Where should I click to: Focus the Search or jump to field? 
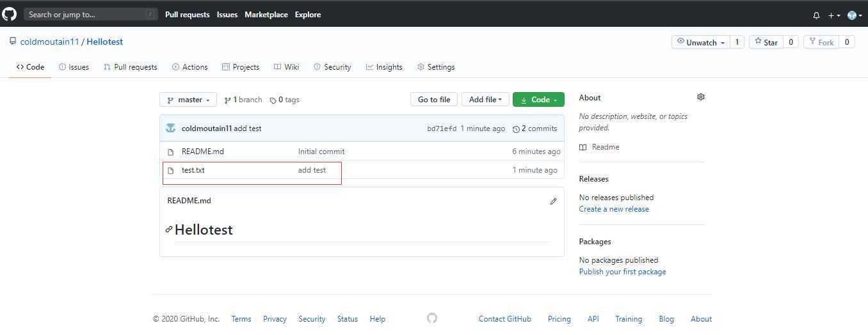pyautogui.click(x=91, y=14)
